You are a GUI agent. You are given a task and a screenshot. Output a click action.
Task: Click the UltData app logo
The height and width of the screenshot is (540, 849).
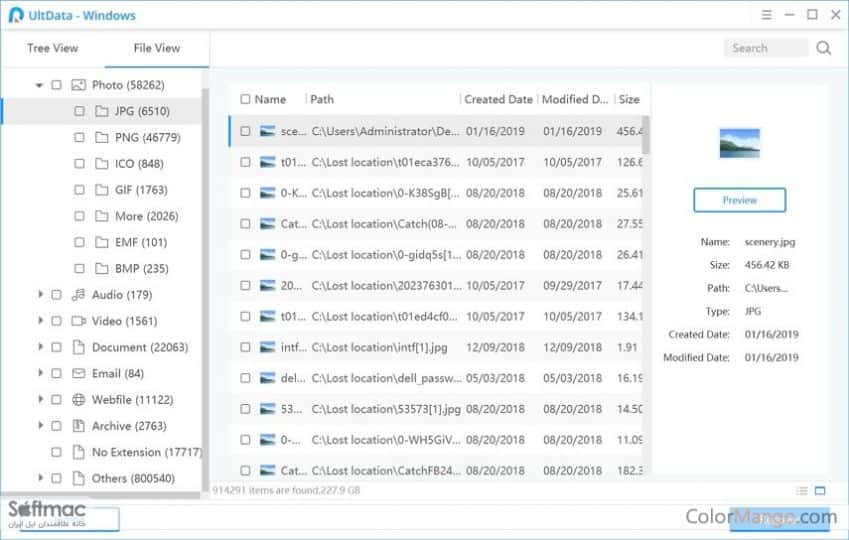tap(16, 15)
